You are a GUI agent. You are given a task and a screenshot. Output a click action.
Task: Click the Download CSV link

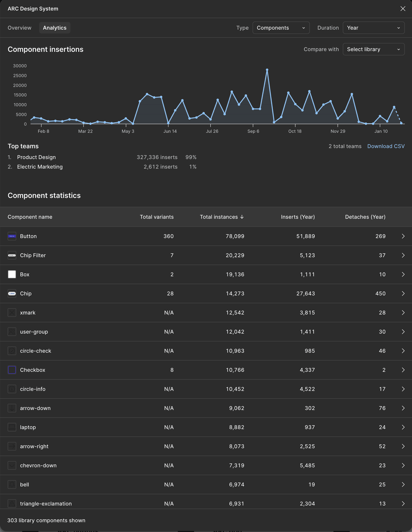coord(386,146)
